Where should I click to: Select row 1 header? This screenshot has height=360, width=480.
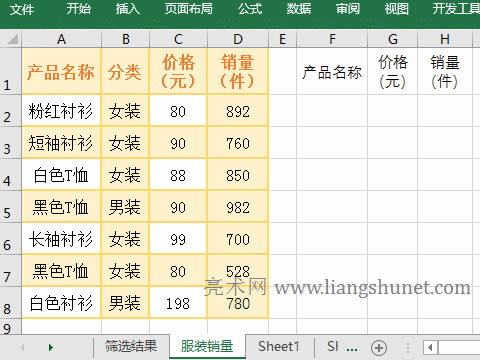(x=11, y=71)
